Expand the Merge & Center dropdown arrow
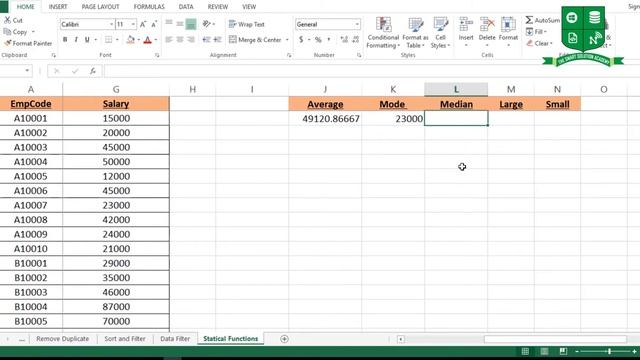The width and height of the screenshot is (640, 360). pos(287,40)
